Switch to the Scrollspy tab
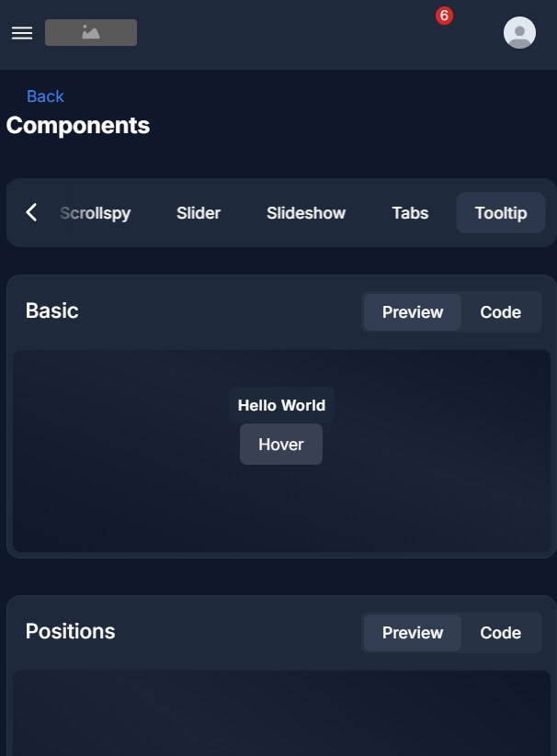This screenshot has height=756, width=557. pos(95,213)
